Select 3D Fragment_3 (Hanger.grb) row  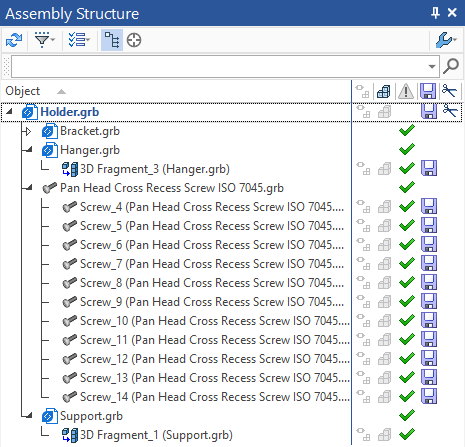pyautogui.click(x=155, y=169)
